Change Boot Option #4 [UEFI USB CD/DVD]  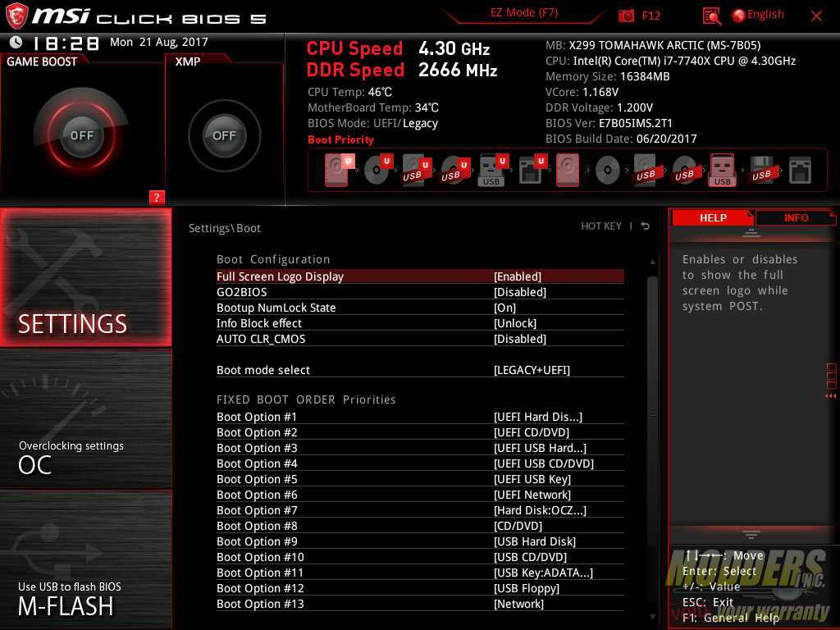tap(420, 463)
